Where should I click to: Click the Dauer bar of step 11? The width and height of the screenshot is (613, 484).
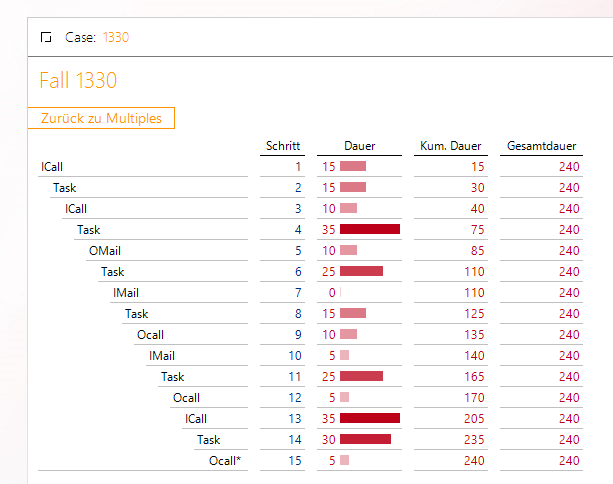pyautogui.click(x=361, y=376)
